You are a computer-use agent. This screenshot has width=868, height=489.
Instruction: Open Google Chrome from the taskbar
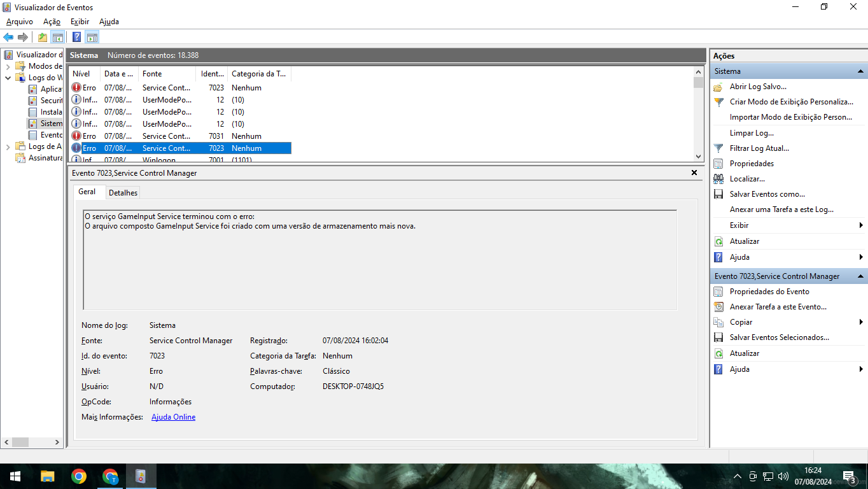pyautogui.click(x=79, y=476)
